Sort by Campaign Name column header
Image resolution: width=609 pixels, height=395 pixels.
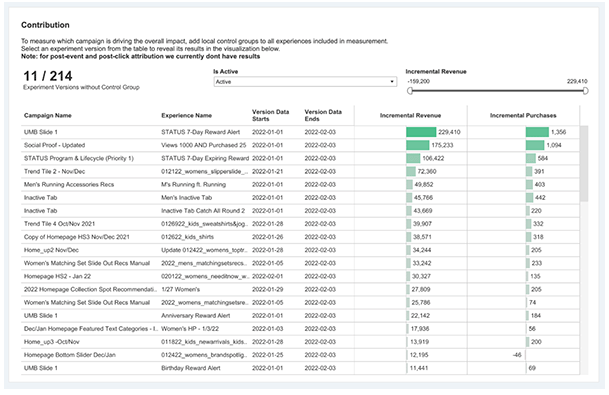48,115
